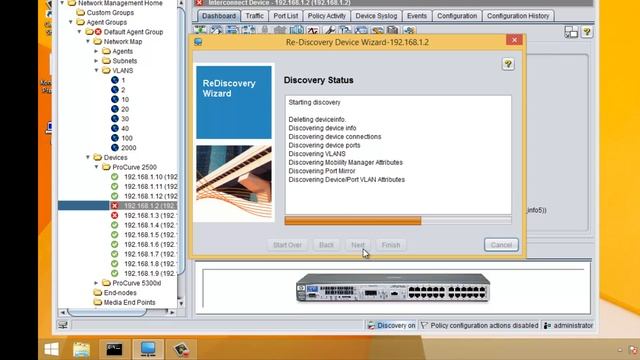Open the Events tab
Viewport: 640px width, 360px height.
click(417, 16)
